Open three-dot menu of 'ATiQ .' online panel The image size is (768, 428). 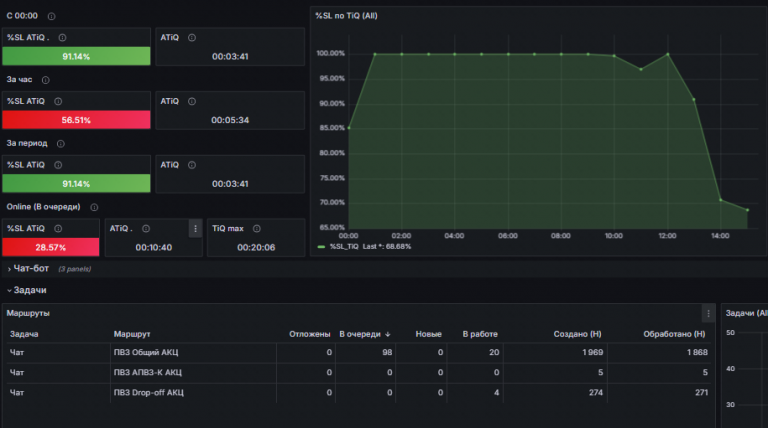[x=195, y=229]
